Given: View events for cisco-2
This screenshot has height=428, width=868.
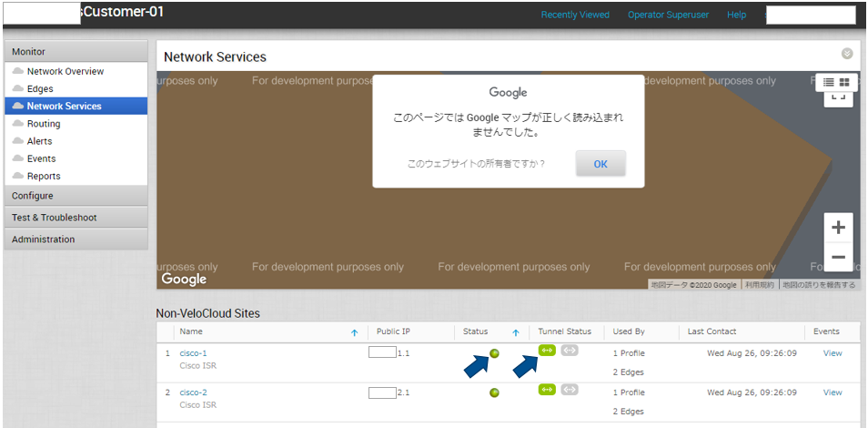Looking at the screenshot, I should click(x=833, y=392).
